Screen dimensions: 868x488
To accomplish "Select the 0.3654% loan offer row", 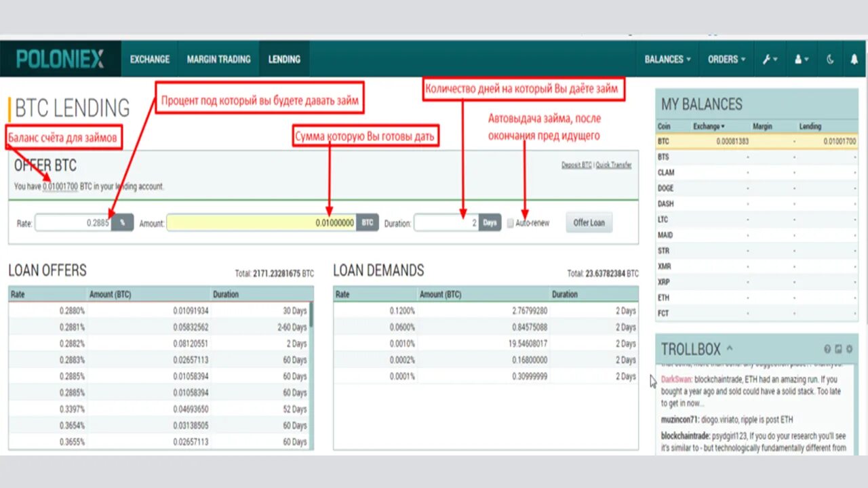I will click(x=159, y=426).
